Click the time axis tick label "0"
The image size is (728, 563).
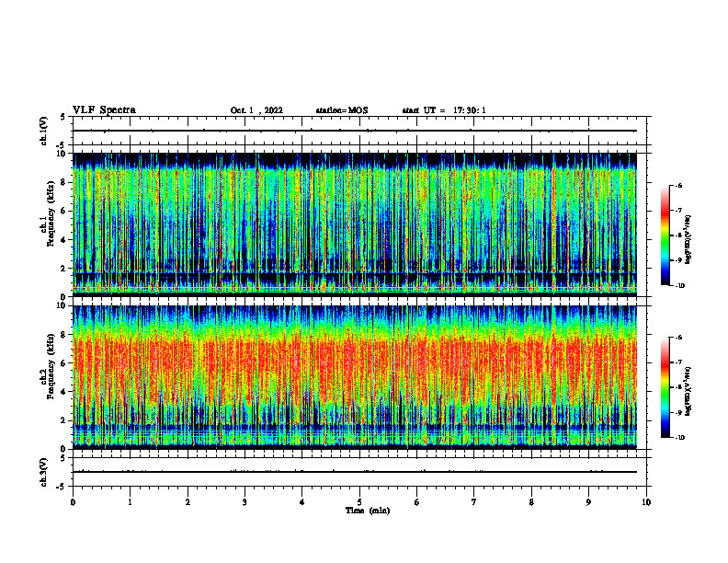[x=73, y=502]
